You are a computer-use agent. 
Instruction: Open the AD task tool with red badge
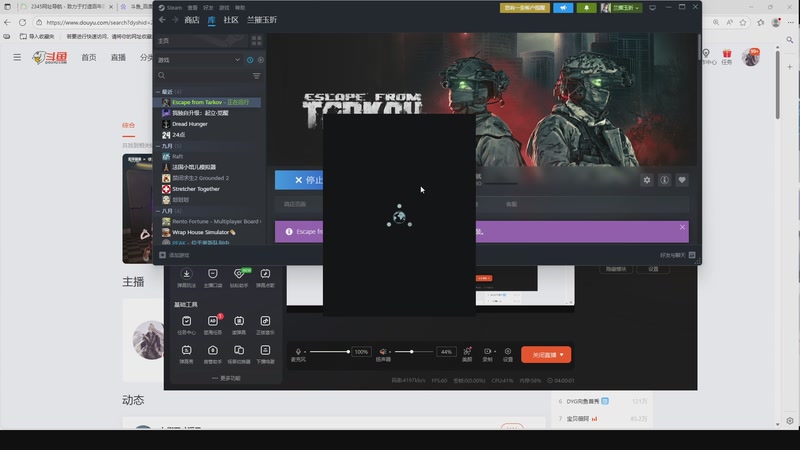click(x=213, y=324)
